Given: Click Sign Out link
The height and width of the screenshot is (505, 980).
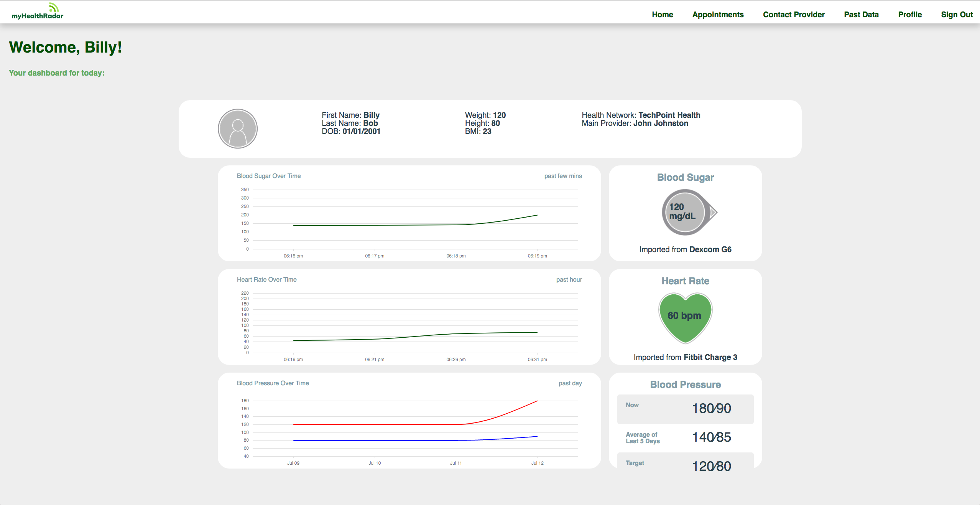Looking at the screenshot, I should (957, 15).
